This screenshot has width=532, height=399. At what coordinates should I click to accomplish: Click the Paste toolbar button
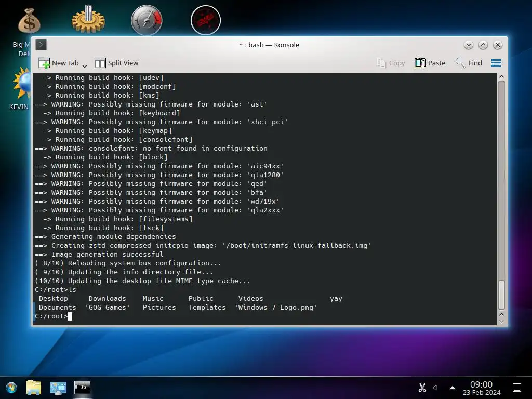(430, 63)
